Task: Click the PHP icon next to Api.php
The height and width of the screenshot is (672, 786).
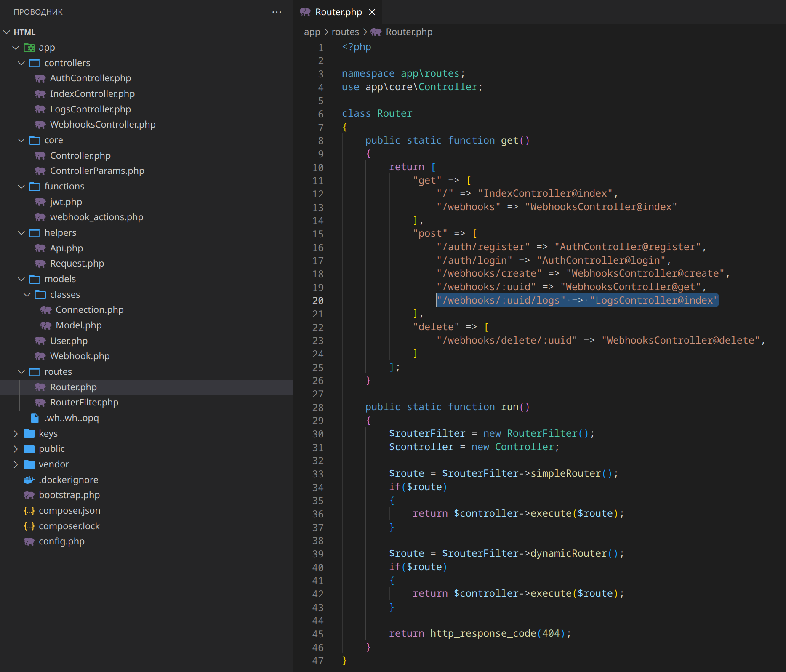Action: coord(40,248)
